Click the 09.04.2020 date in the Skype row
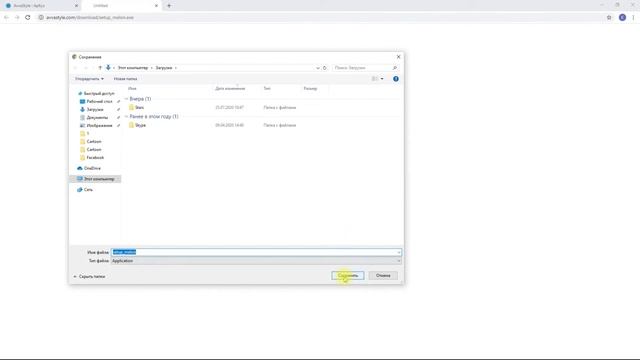Image resolution: width=640 pixels, height=360 pixels. 229,125
